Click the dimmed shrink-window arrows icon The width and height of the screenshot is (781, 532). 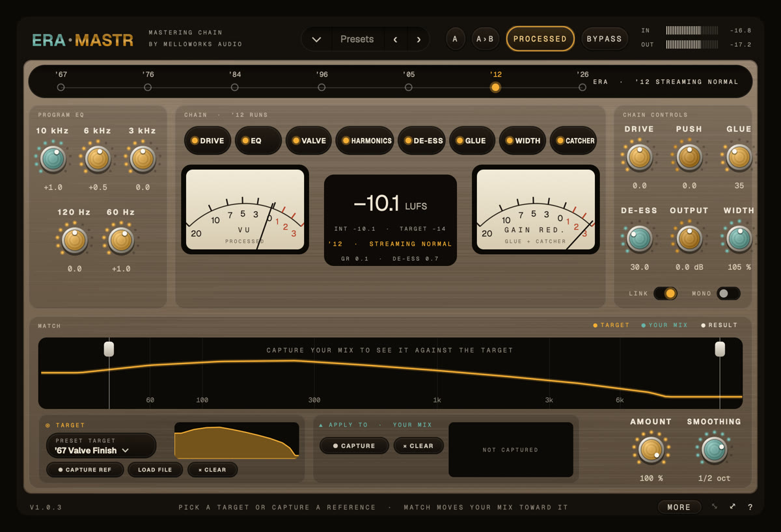click(x=715, y=507)
